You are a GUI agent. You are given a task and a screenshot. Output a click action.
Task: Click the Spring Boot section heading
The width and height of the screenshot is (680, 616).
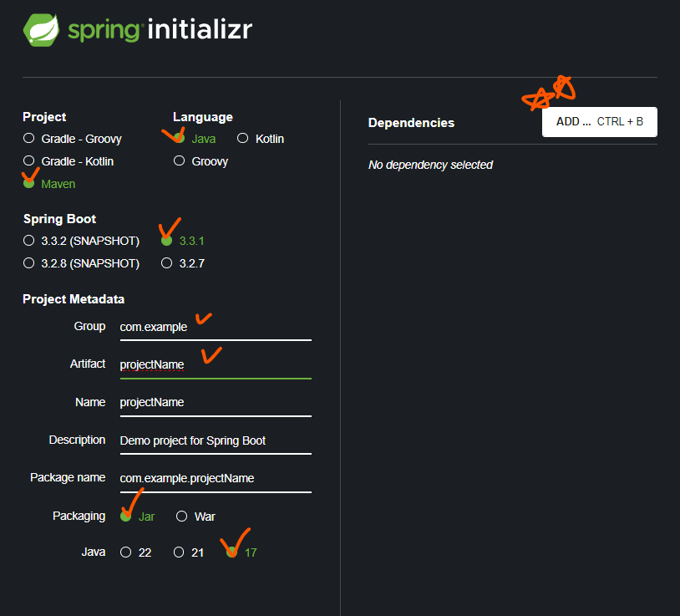tap(60, 219)
